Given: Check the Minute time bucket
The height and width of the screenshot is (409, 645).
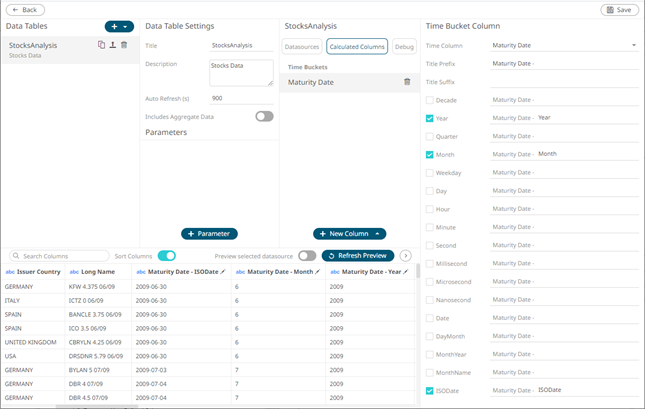Looking at the screenshot, I should pyautogui.click(x=429, y=227).
